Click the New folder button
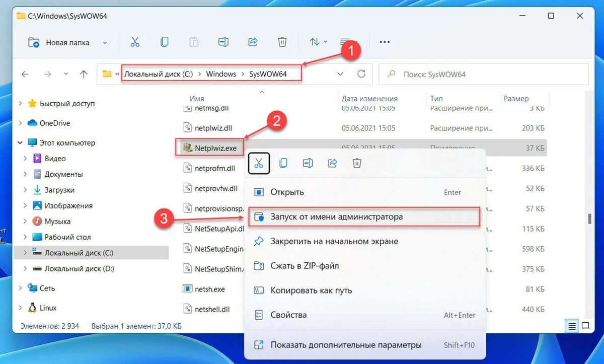The height and width of the screenshot is (364, 604). pyautogui.click(x=58, y=42)
